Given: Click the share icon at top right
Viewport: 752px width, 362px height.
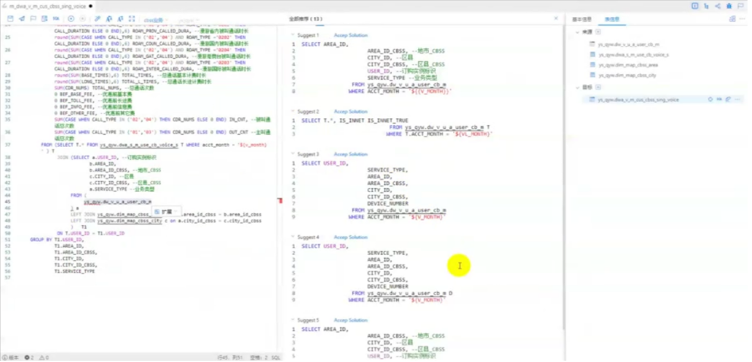Looking at the screenshot, I should (x=718, y=6).
